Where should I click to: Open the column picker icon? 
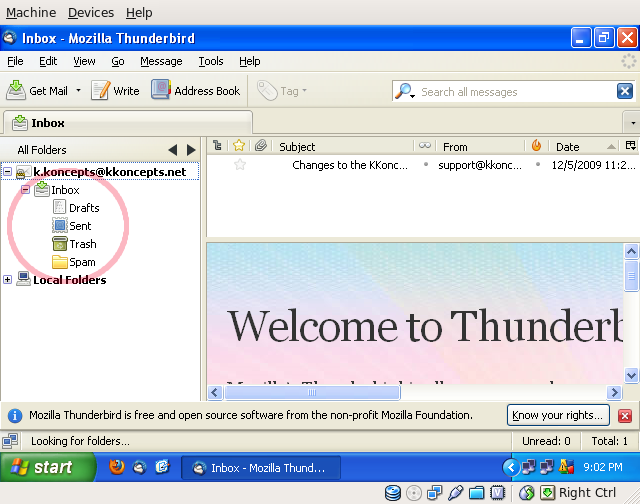[631, 146]
